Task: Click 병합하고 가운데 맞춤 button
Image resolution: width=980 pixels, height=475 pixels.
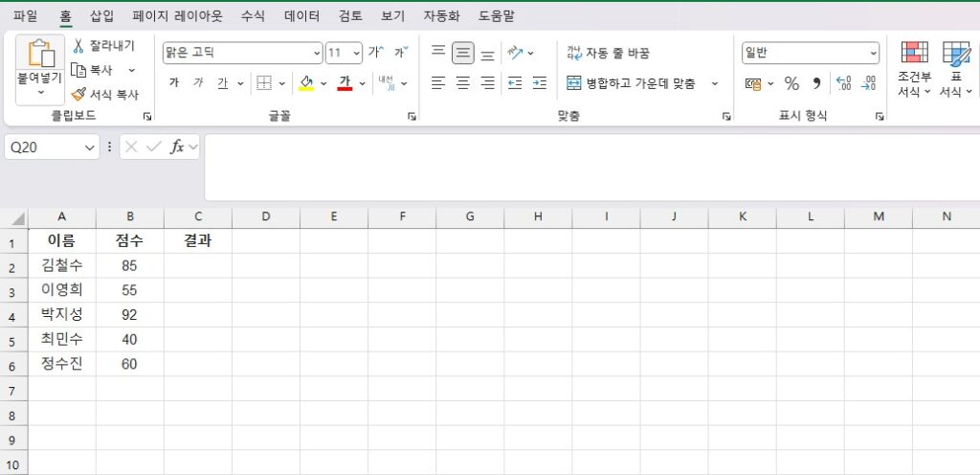Action: [x=632, y=83]
